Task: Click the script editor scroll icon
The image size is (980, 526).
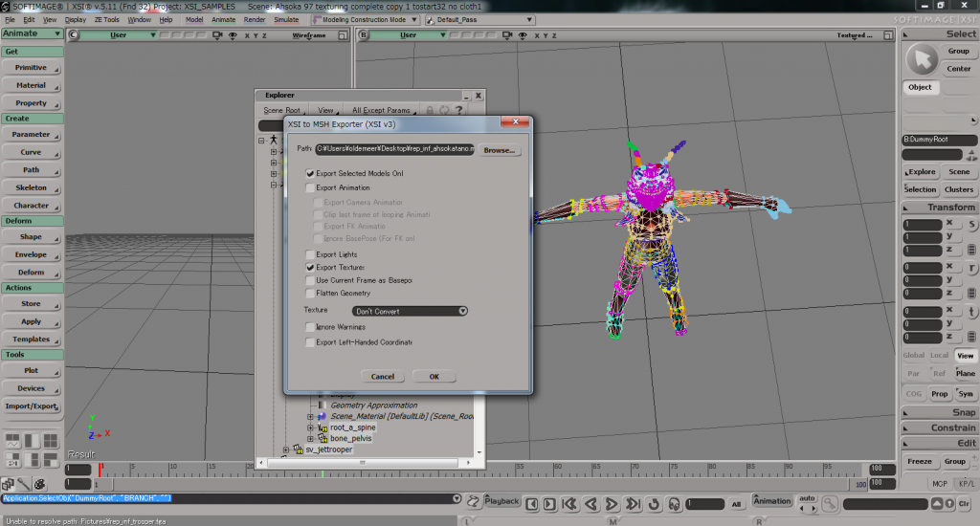Action: pos(473,501)
